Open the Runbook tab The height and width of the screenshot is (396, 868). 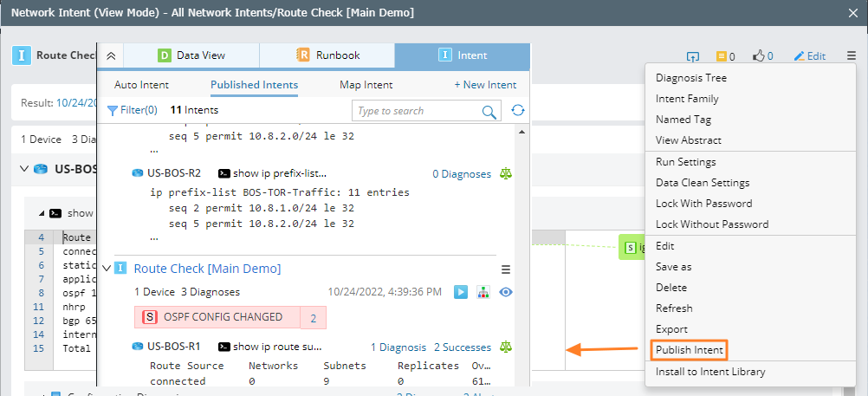click(327, 55)
